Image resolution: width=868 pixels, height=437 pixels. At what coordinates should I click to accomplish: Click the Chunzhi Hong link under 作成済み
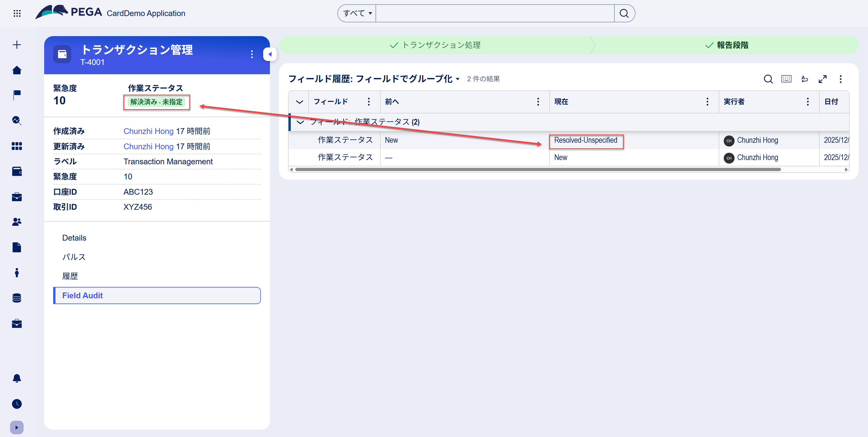[x=148, y=131]
